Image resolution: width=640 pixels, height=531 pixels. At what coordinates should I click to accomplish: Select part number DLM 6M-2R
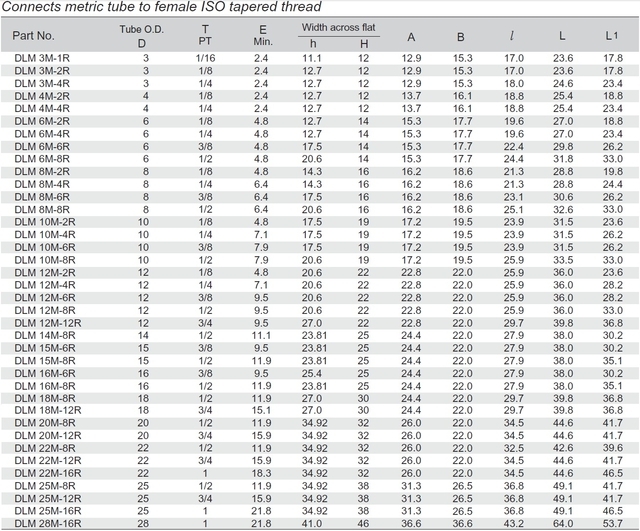(x=42, y=121)
